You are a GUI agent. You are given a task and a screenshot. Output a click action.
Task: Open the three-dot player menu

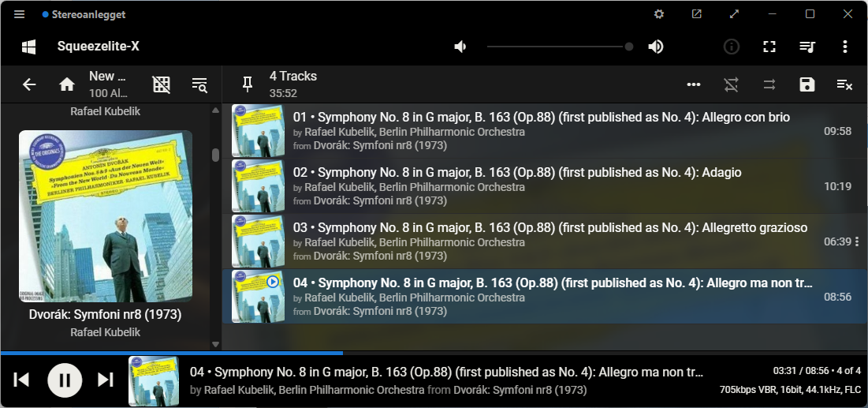point(845,47)
